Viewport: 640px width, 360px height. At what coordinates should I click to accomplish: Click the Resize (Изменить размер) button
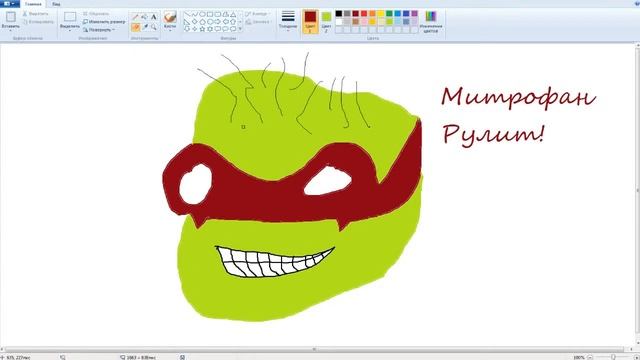[x=104, y=22]
